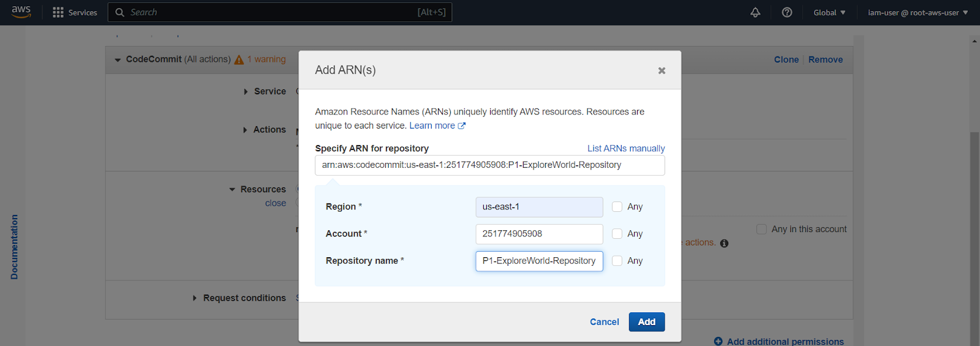980x346 pixels.
Task: Click the Region input field
Action: [x=540, y=207]
